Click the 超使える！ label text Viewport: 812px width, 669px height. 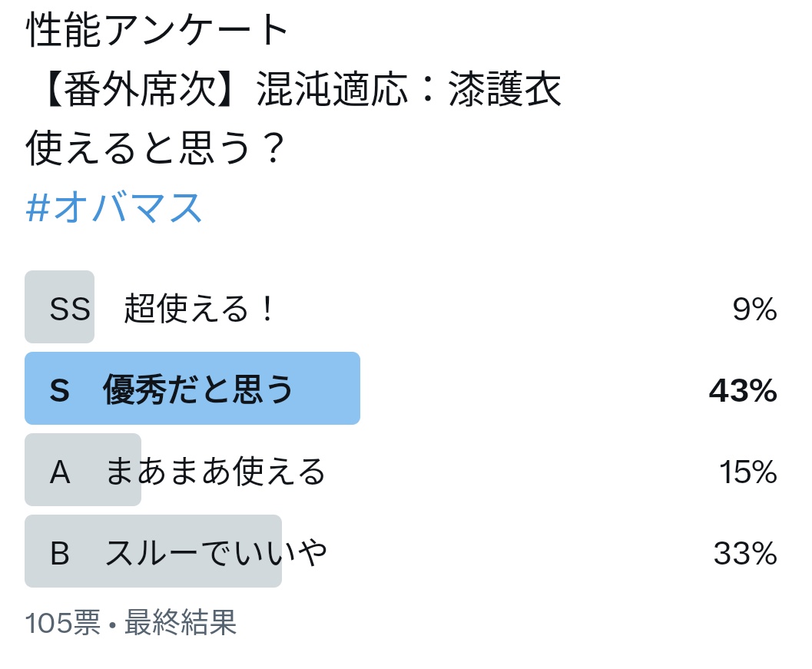(199, 308)
